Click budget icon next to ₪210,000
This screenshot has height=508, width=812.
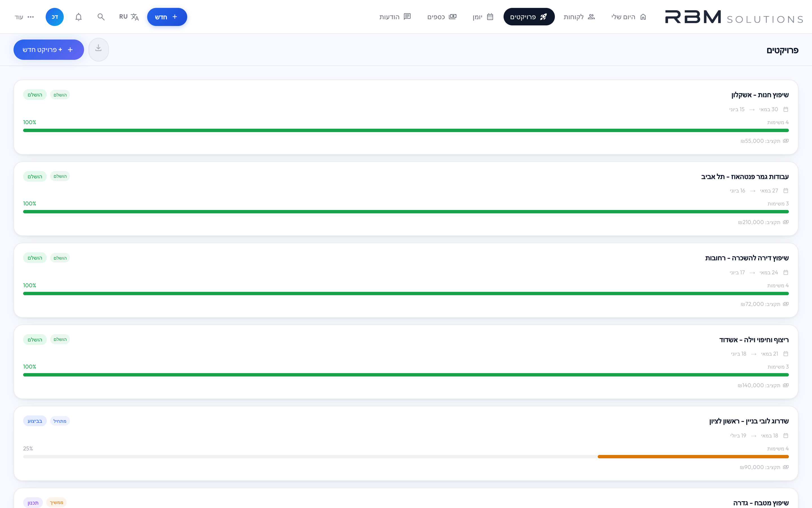point(785,222)
